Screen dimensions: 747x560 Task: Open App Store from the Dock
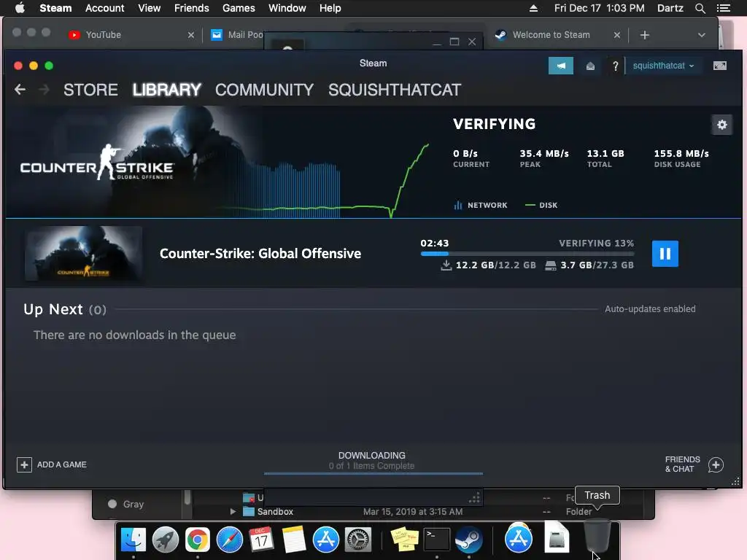tap(326, 540)
